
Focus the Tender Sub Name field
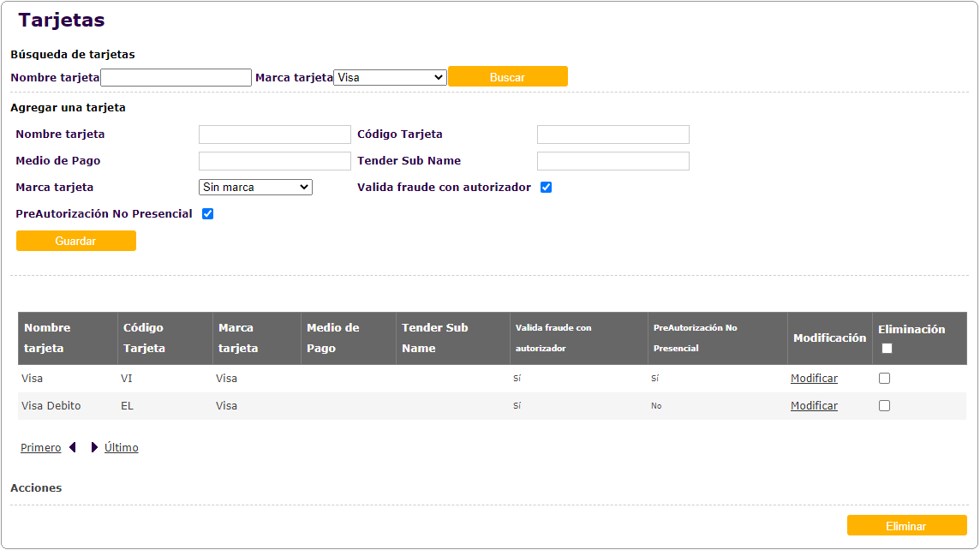[x=613, y=161]
